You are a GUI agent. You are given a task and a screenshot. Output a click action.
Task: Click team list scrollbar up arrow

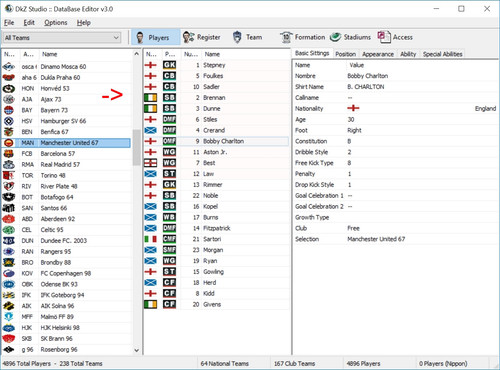[x=136, y=54]
